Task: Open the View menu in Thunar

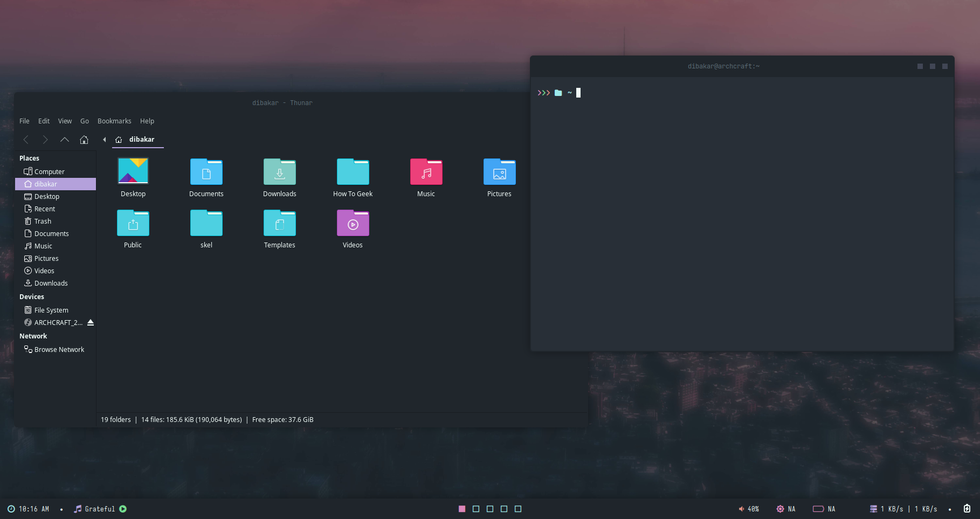Action: 65,121
